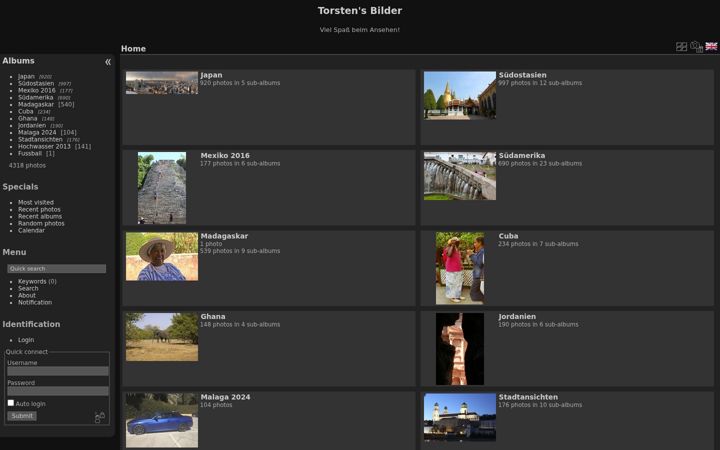Screen dimensions: 720x450
Task: Click the forgot password lock icon
Action: click(x=100, y=417)
